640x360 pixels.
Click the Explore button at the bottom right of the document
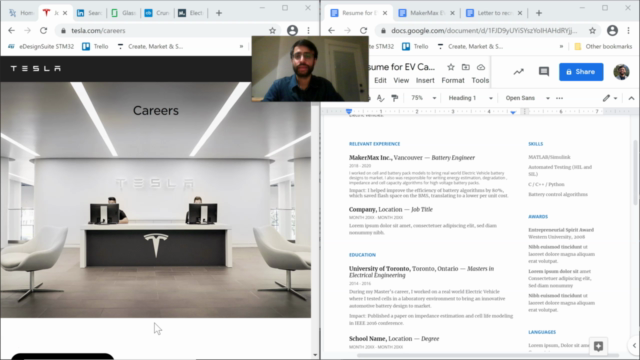coord(598,346)
